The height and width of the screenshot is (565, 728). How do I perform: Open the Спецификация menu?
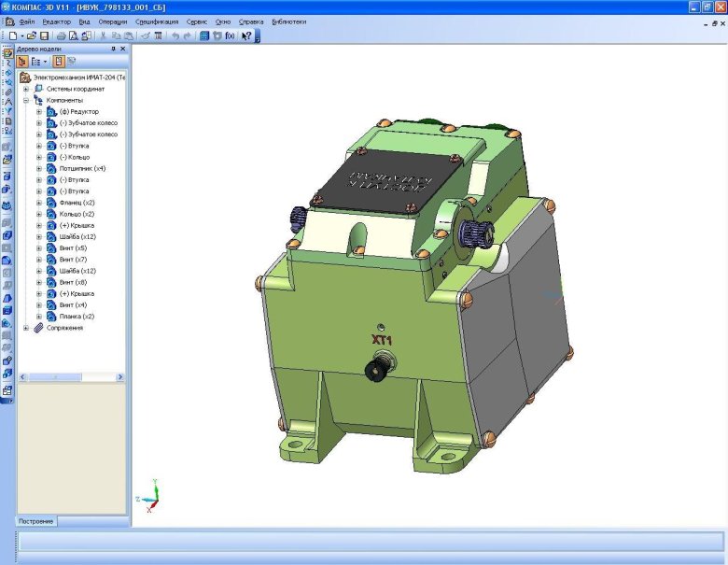click(x=156, y=21)
